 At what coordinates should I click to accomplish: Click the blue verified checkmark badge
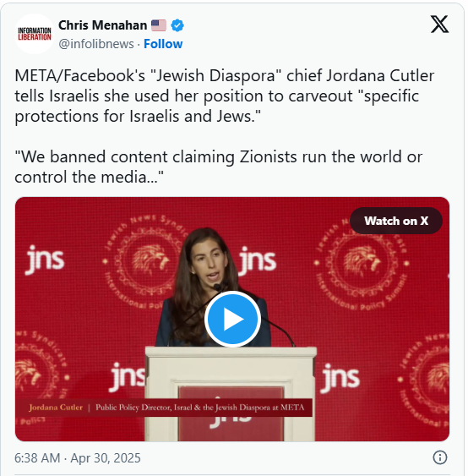(x=177, y=25)
